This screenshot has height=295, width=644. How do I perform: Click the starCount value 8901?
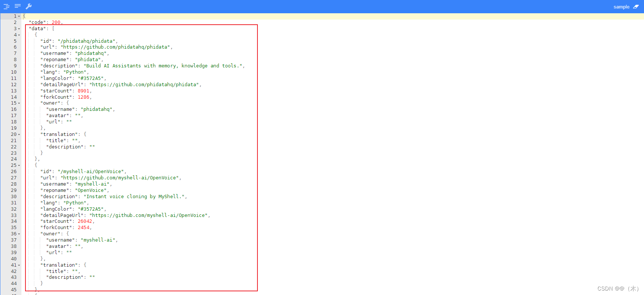(x=83, y=91)
